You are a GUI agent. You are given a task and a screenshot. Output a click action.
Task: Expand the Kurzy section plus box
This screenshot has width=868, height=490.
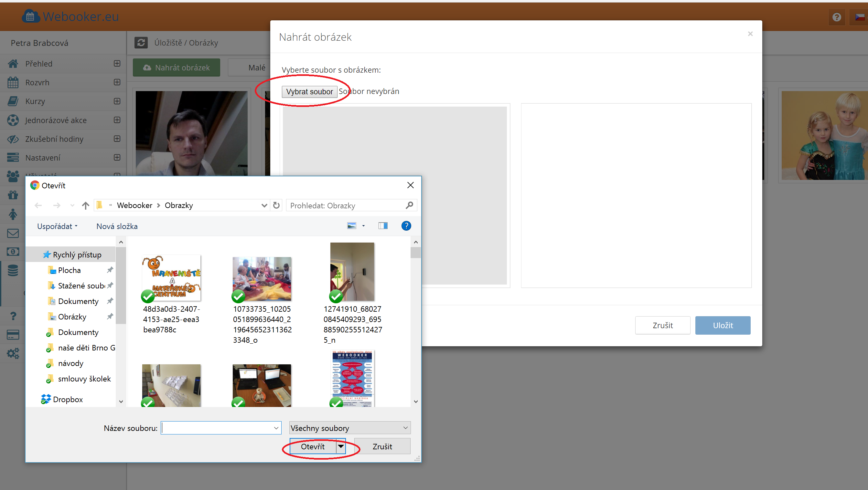click(117, 101)
